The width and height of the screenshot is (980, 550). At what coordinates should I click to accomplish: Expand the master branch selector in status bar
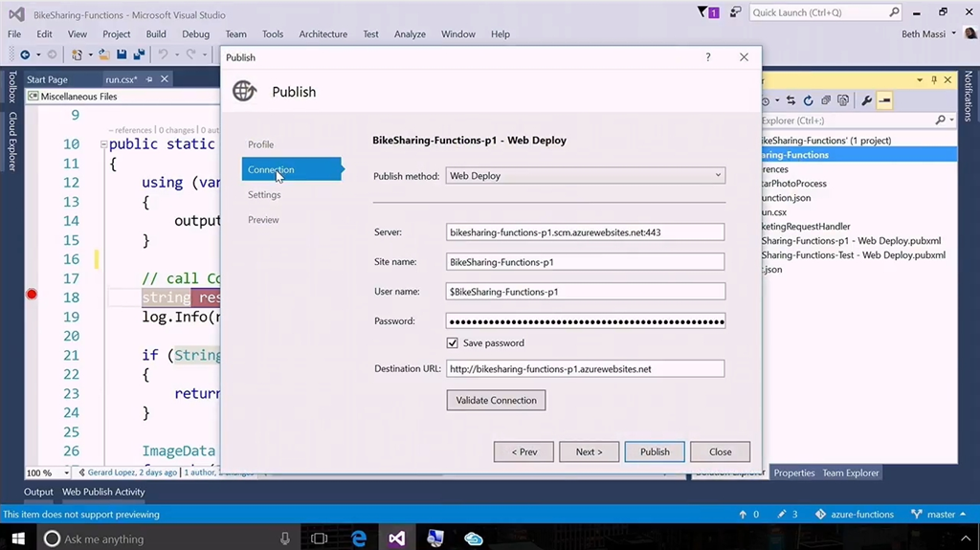[943, 515]
